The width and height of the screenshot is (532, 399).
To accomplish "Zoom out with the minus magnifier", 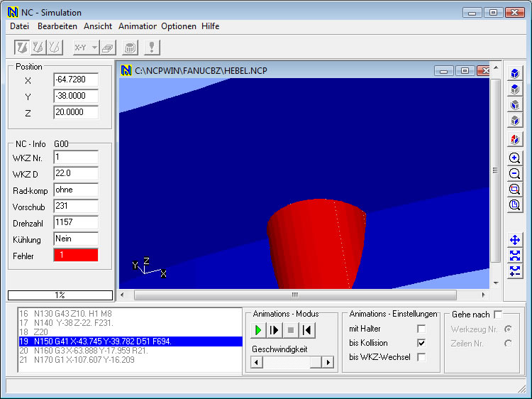I will pos(515,174).
